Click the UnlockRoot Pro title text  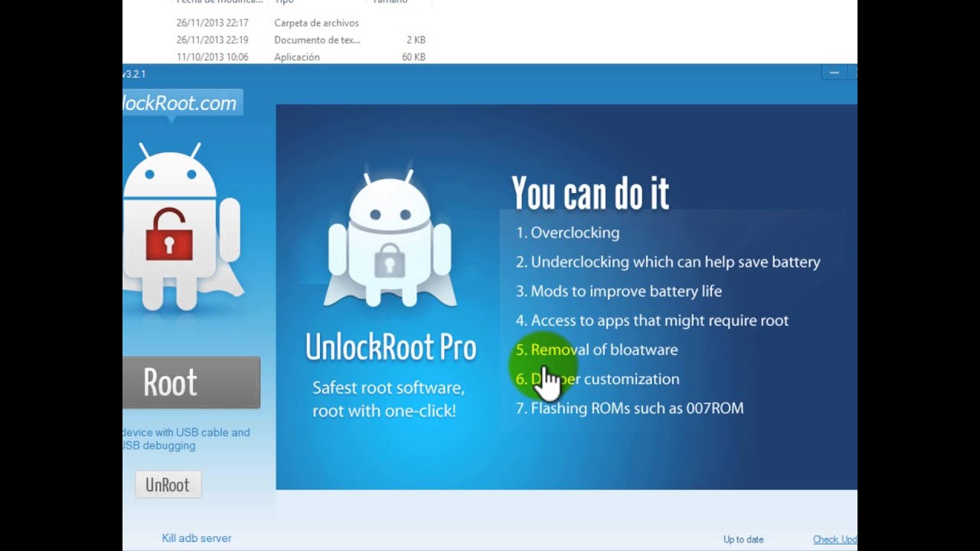point(390,347)
